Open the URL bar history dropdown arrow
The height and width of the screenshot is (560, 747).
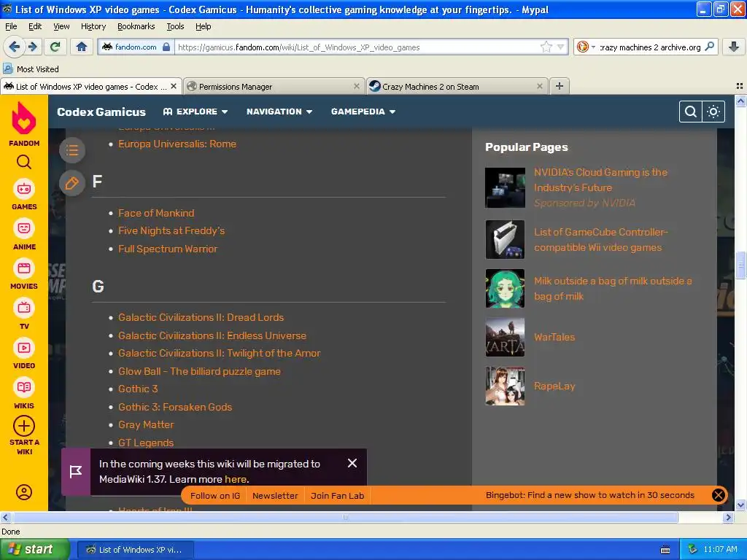pos(561,47)
